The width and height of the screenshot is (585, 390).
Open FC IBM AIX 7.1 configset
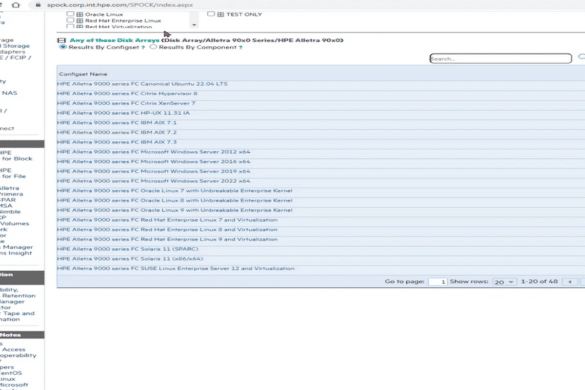117,123
